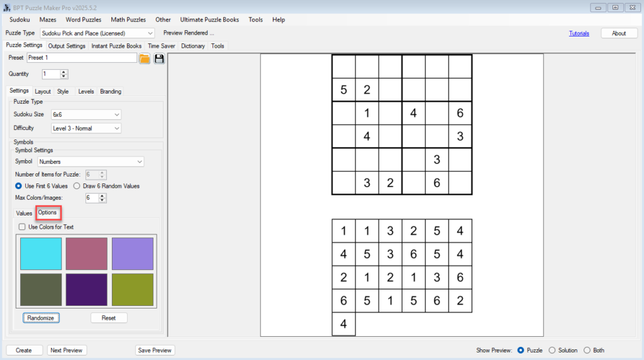This screenshot has width=644, height=360.
Task: Open the Puzzle Type dropdown
Action: (x=97, y=33)
